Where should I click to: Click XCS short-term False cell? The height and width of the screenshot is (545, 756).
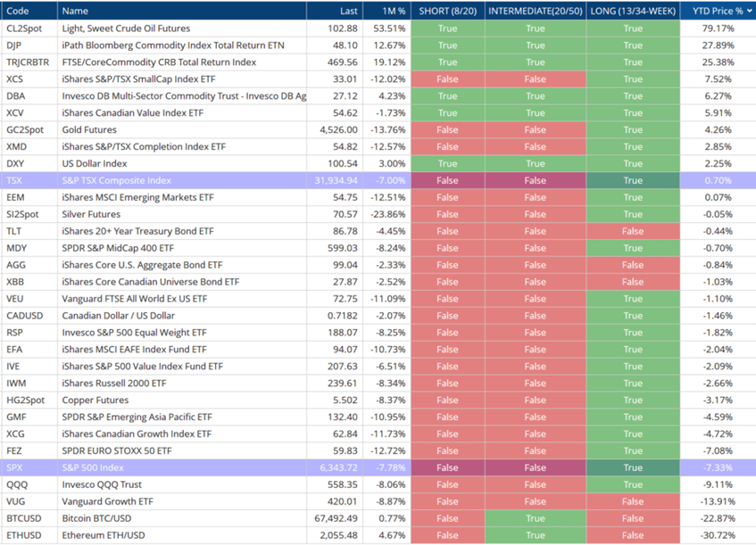[447, 78]
